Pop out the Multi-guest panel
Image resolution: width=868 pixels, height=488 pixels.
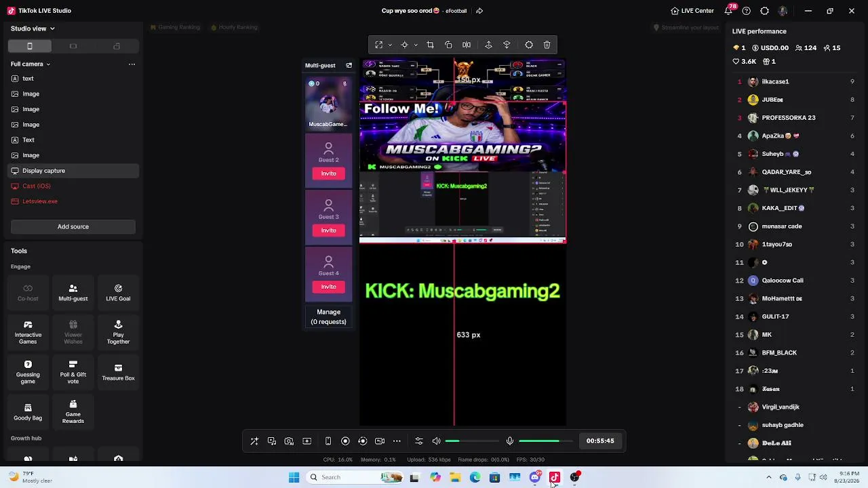pyautogui.click(x=349, y=66)
